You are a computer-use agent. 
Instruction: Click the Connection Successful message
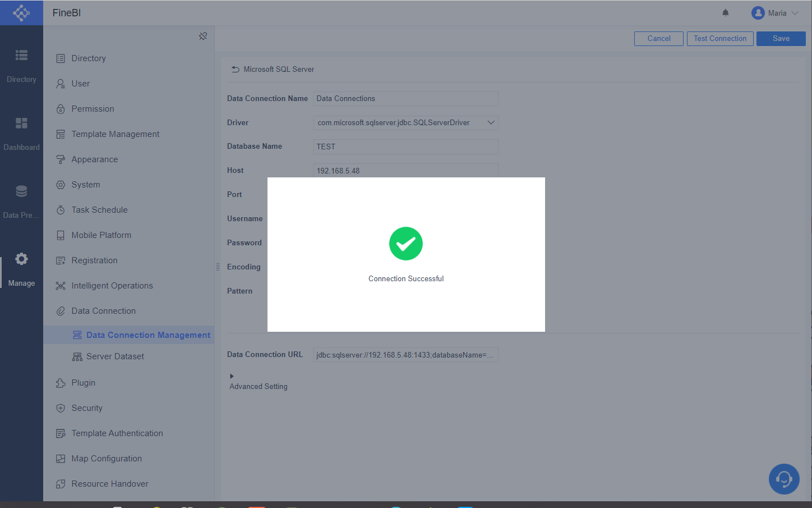click(406, 279)
